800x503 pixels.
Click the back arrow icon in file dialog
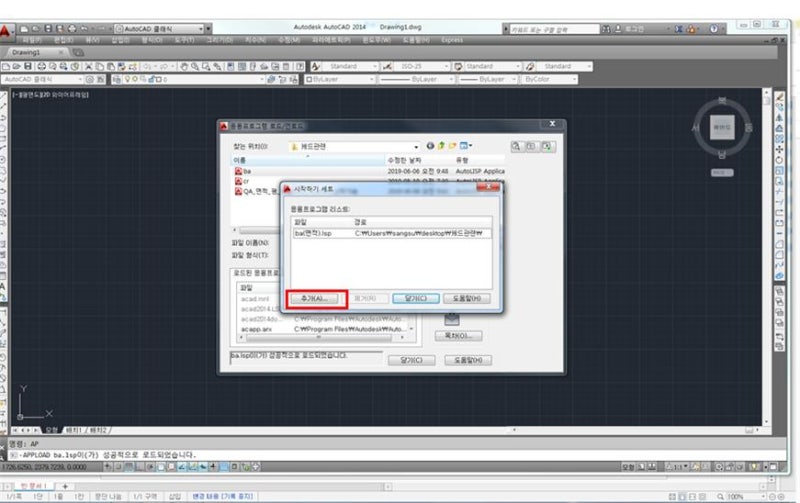[x=430, y=146]
